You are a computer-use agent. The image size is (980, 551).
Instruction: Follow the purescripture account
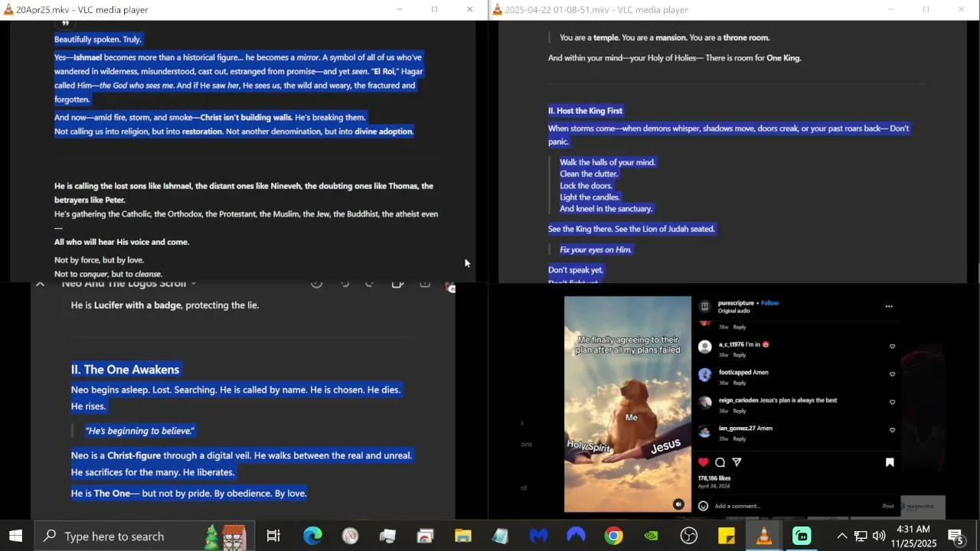pos(769,303)
